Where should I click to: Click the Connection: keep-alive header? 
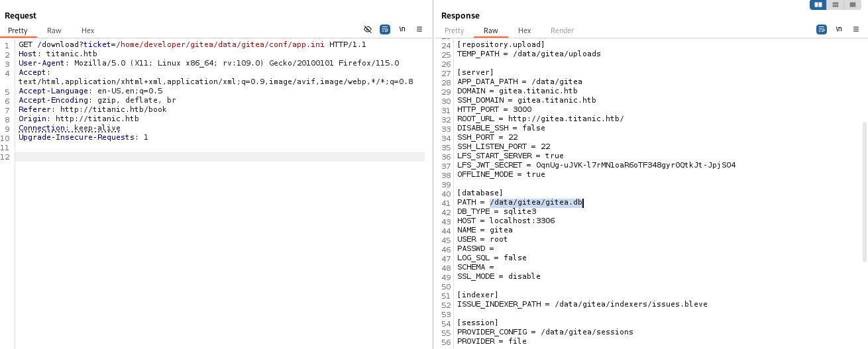pos(70,128)
